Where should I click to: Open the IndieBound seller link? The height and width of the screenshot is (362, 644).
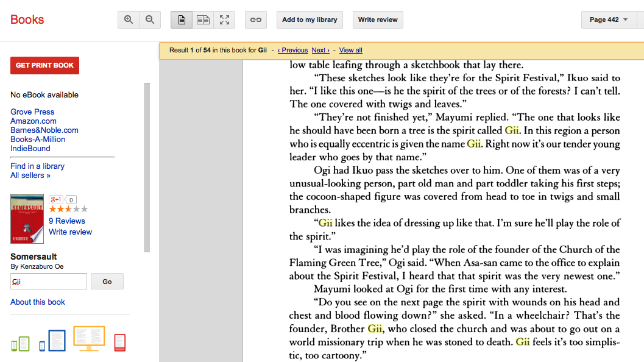(30, 148)
